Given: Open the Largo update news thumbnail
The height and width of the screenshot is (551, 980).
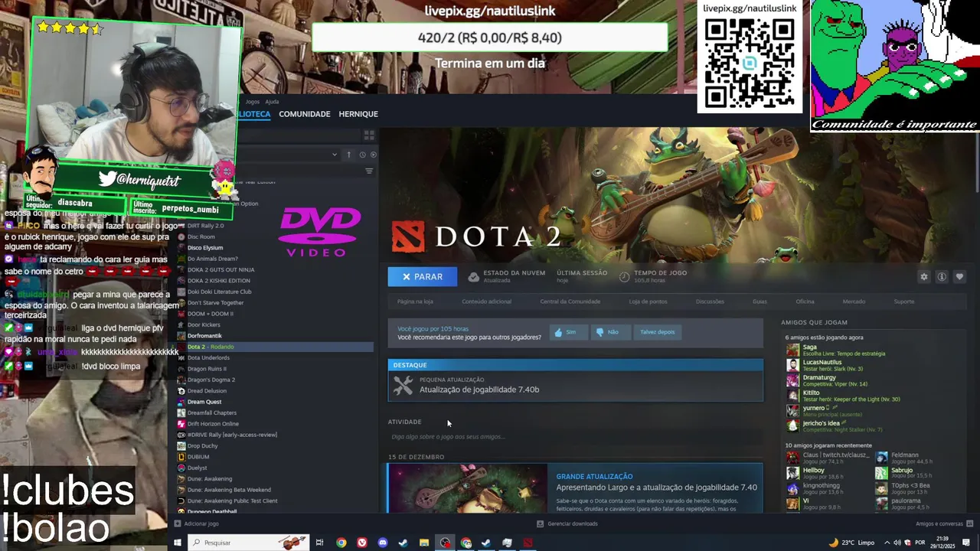Looking at the screenshot, I should point(468,488).
